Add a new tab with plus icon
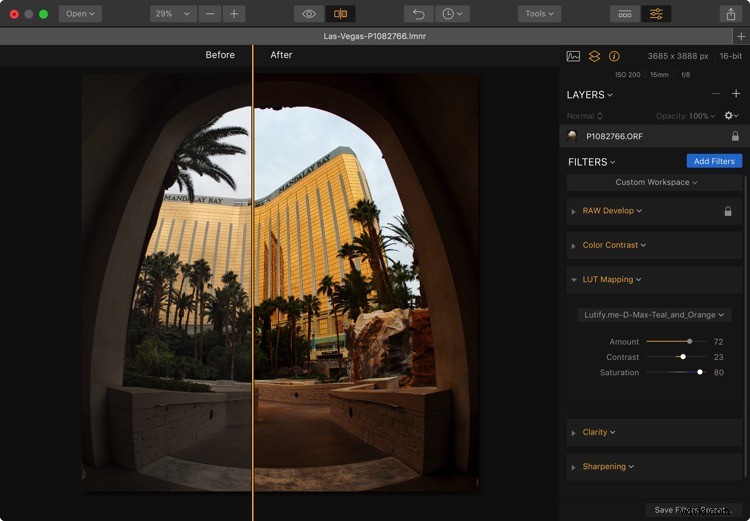Image resolution: width=750 pixels, height=521 pixels. [x=741, y=36]
